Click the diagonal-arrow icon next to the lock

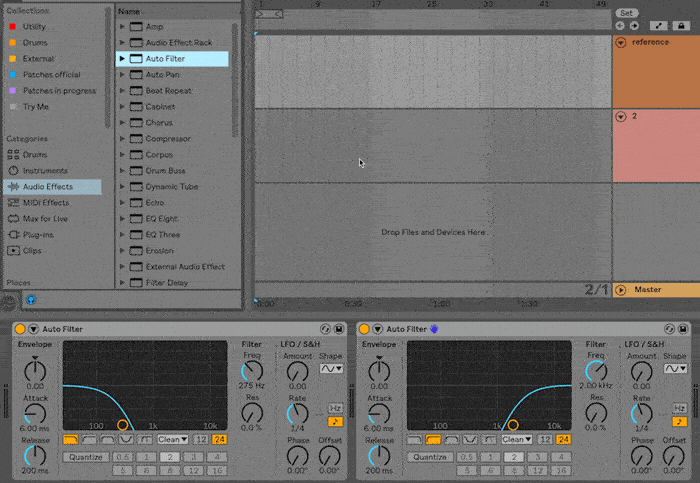(x=658, y=26)
